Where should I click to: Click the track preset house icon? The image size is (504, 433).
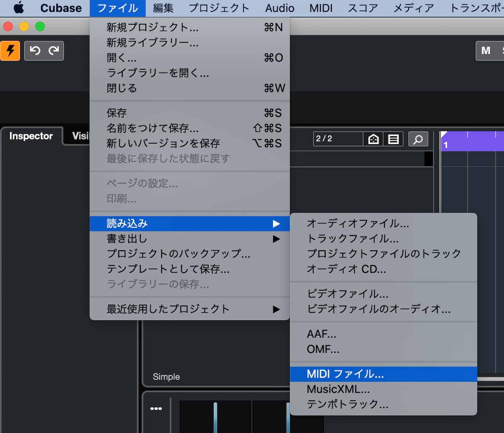pos(373,139)
